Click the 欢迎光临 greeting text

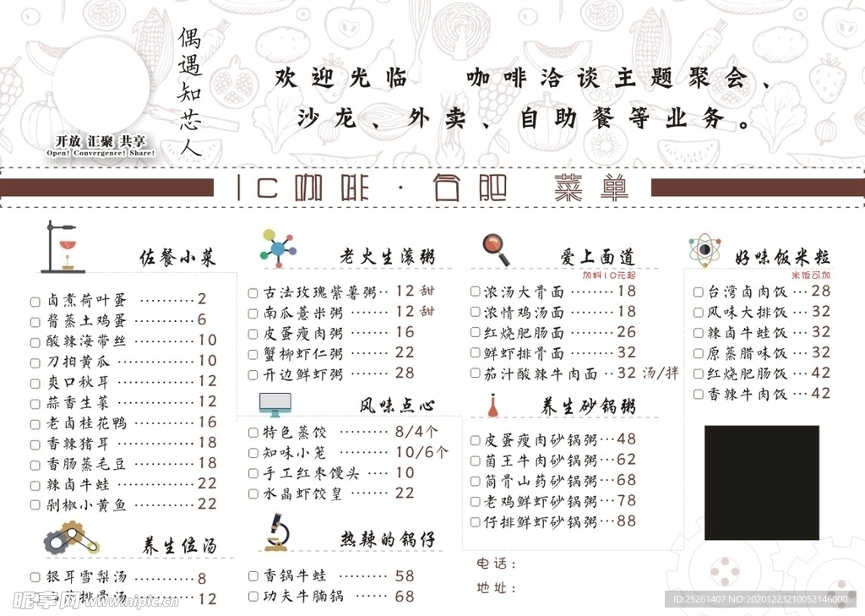tap(341, 78)
